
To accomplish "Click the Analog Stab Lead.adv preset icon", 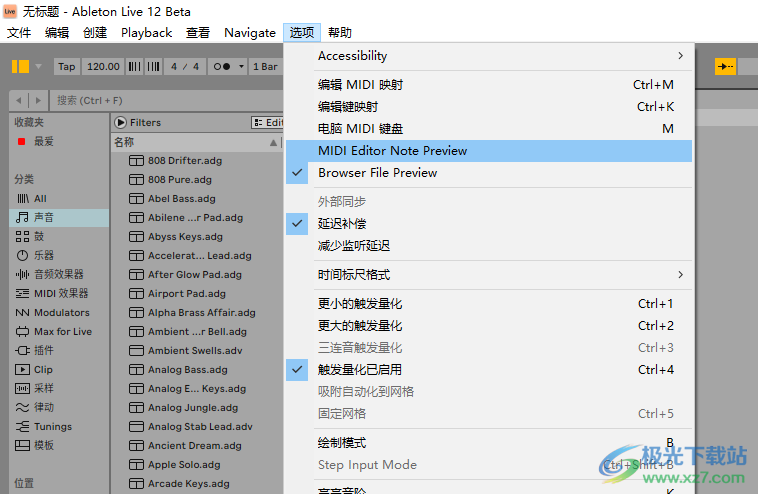I will tap(136, 426).
